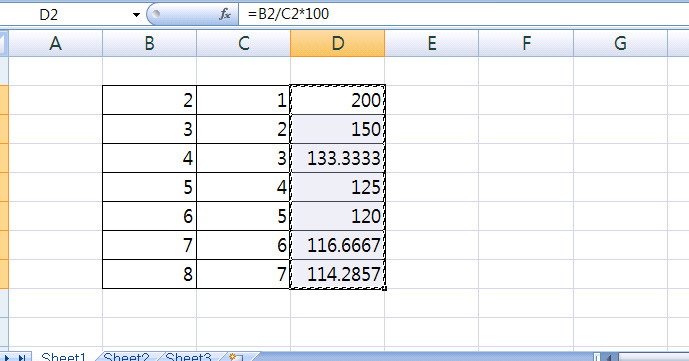Switch to the Sheet1 tab
The width and height of the screenshot is (689, 361).
click(64, 357)
